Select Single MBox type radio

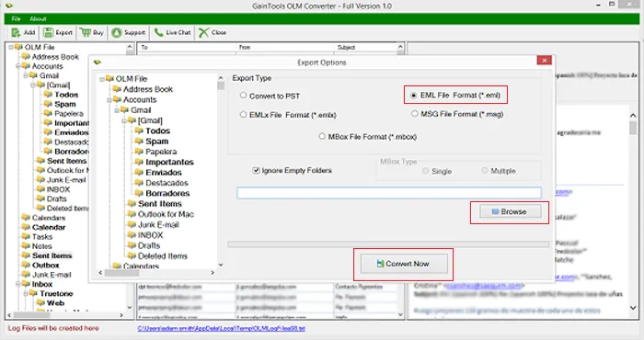[425, 171]
